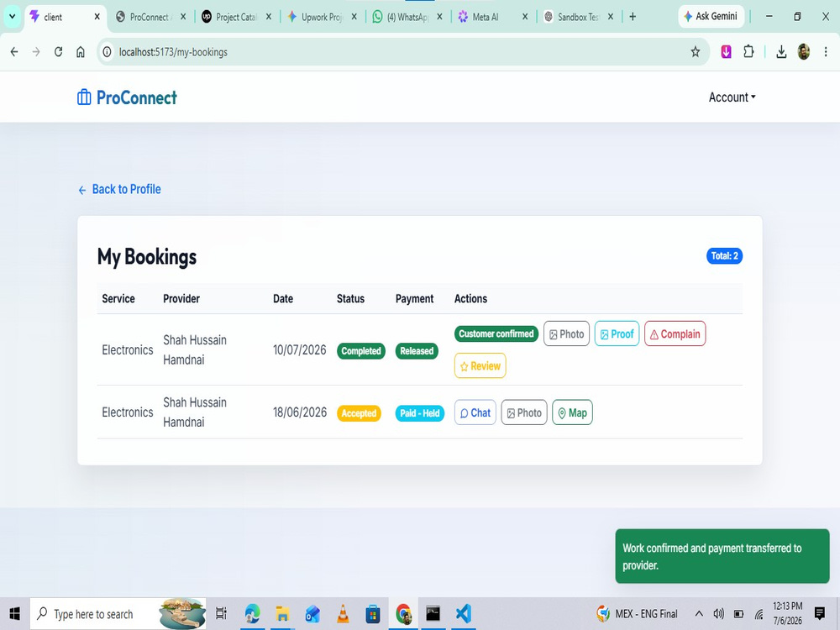Image resolution: width=840 pixels, height=630 pixels.
Task: Open the pink download extension icon
Action: [x=727, y=52]
